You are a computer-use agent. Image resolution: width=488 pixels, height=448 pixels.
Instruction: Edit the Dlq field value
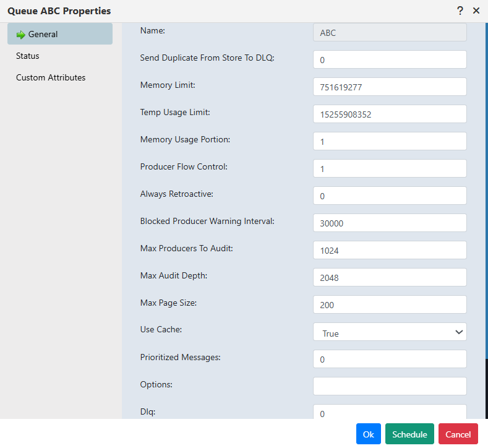(x=390, y=412)
